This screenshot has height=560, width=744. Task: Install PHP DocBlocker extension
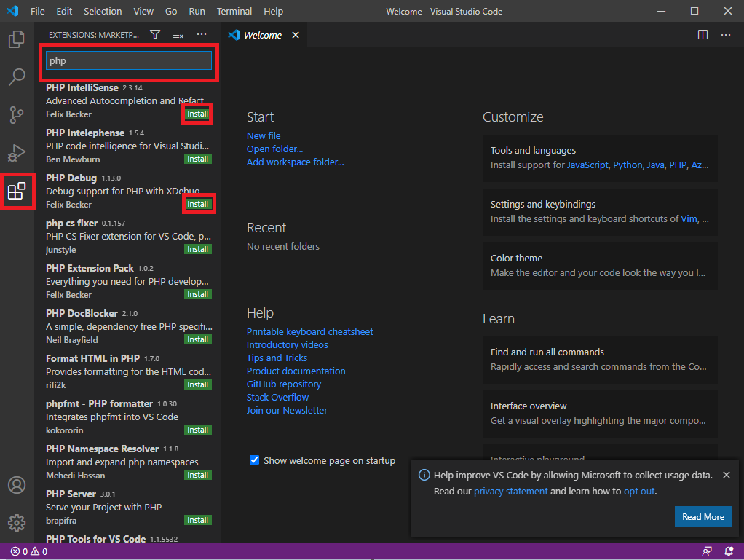coord(197,339)
